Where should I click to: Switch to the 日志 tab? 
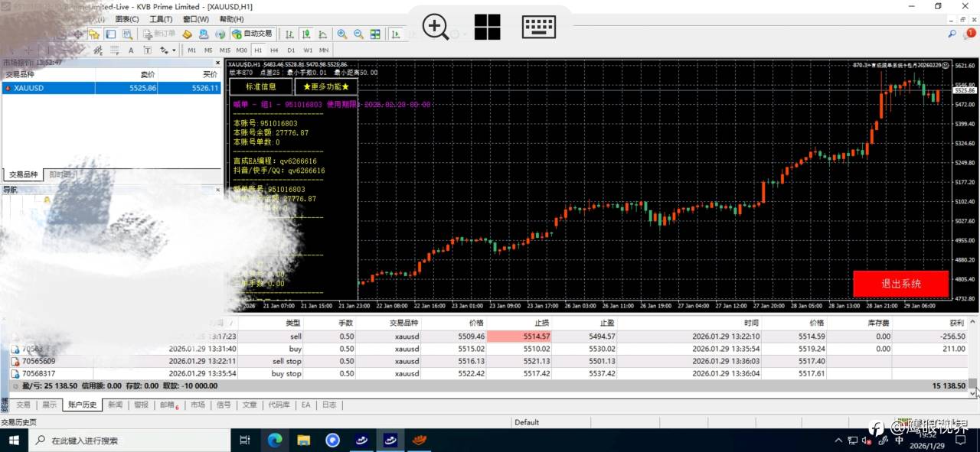point(328,405)
